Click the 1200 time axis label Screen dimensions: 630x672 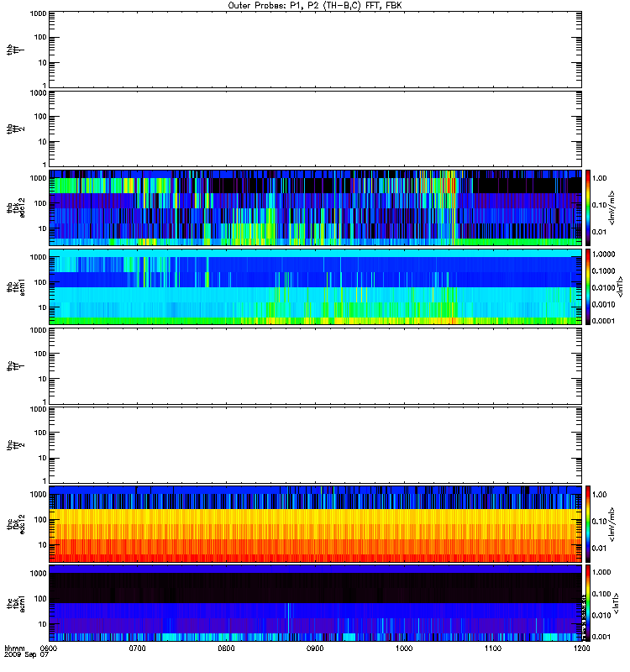click(x=581, y=648)
